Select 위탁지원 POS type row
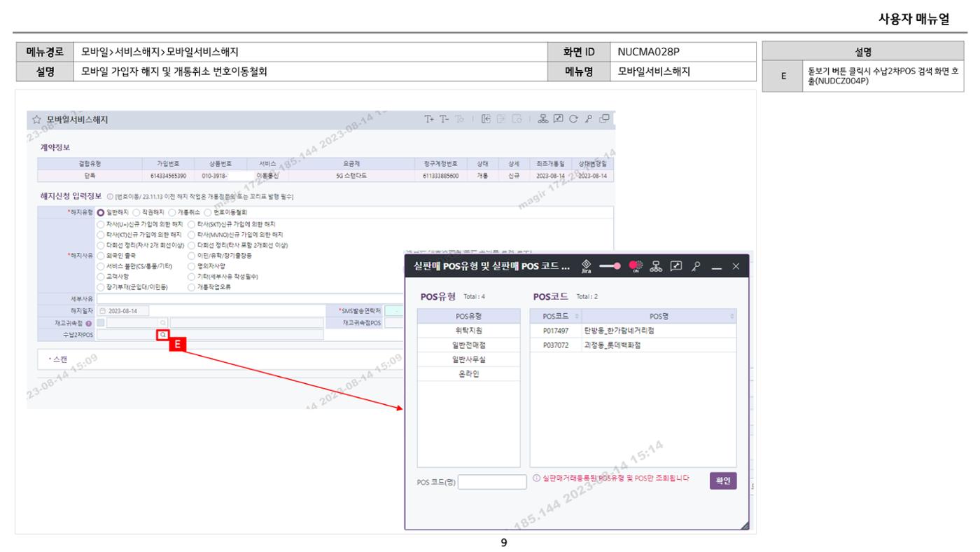The height and width of the screenshot is (552, 980). point(468,331)
